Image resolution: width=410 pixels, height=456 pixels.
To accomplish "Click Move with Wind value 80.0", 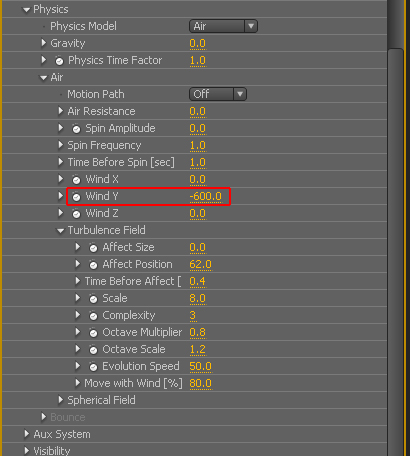I will coord(200,383).
